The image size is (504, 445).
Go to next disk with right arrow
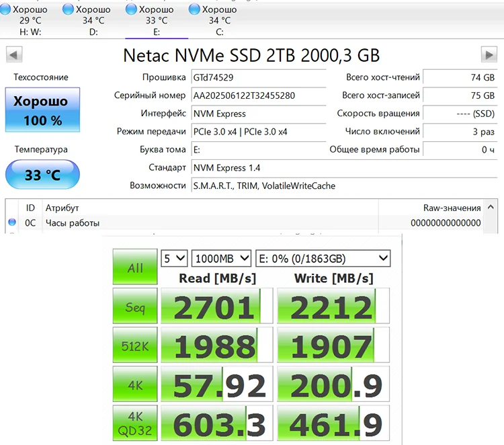pyautogui.click(x=489, y=54)
